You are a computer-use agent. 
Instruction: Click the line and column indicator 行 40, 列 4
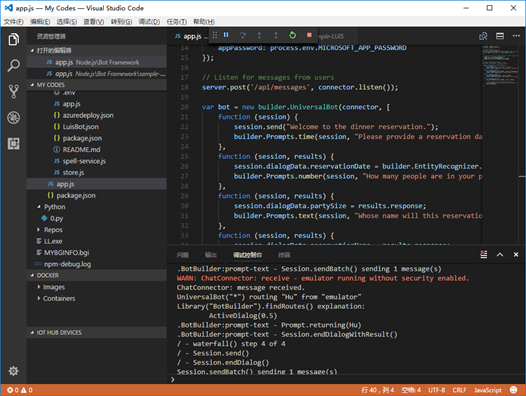point(378,390)
